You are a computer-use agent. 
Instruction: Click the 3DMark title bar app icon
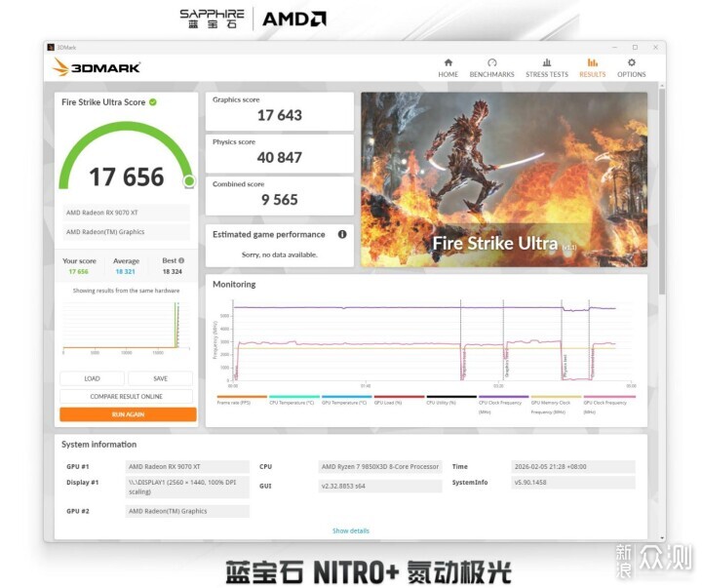(51, 47)
